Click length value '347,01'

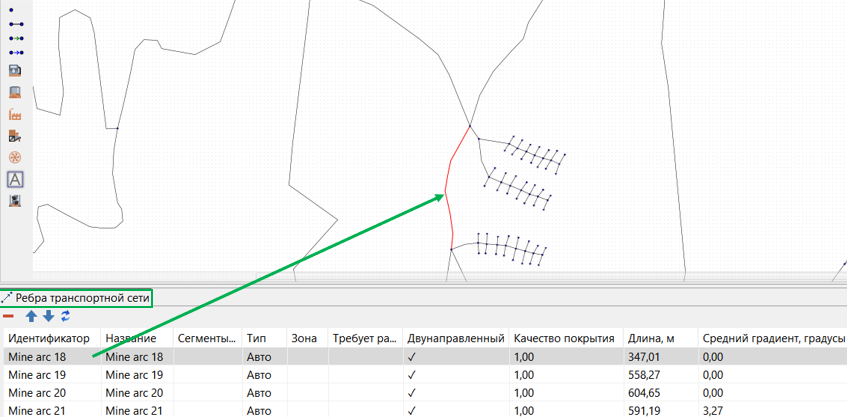(x=643, y=357)
